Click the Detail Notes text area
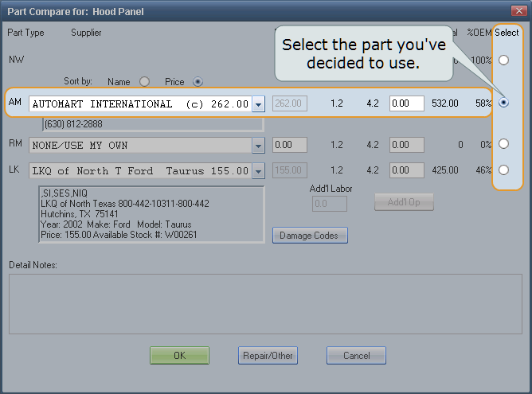 [265, 292]
